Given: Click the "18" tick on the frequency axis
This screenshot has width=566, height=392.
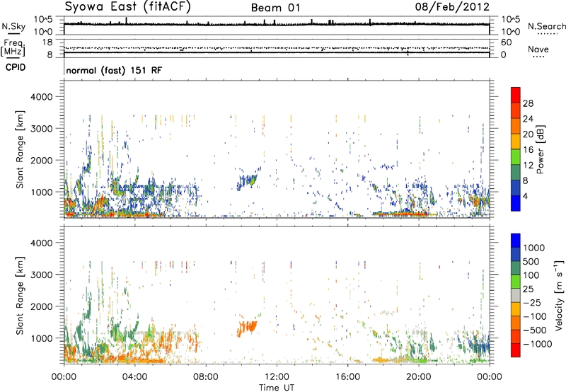Looking at the screenshot, I should [x=47, y=42].
